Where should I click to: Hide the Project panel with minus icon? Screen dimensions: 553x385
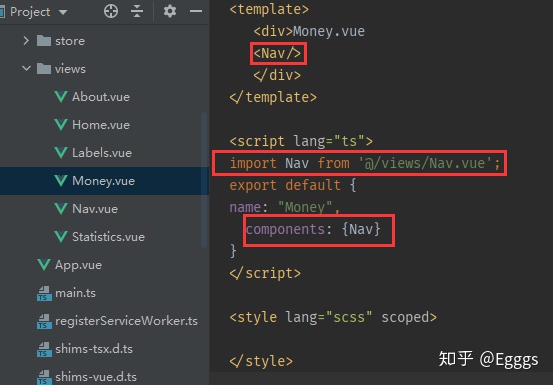(x=196, y=11)
